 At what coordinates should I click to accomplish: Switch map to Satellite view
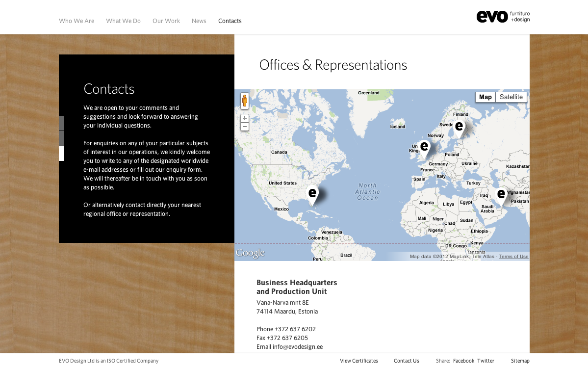[511, 97]
